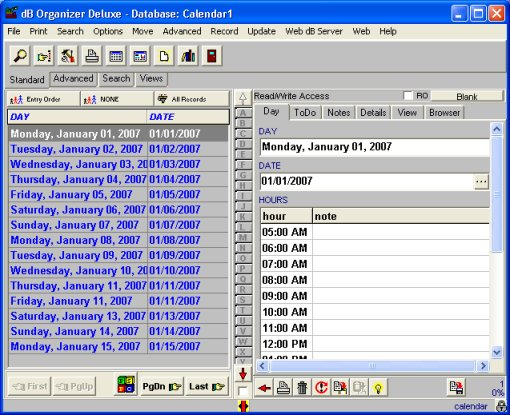The image size is (510, 415).
Task: Click the DATE field showing 01/01/2007
Action: tap(366, 181)
